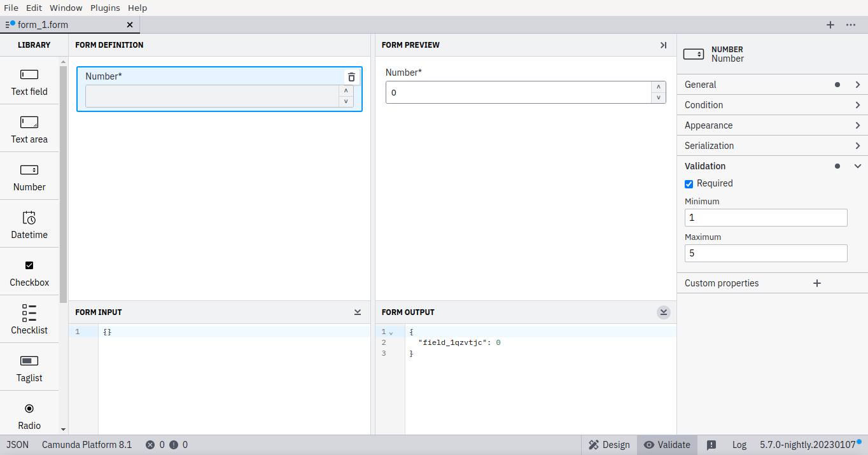Screen dimensions: 868x455
Task: Select the Checkbox component from the library
Action: 29,272
